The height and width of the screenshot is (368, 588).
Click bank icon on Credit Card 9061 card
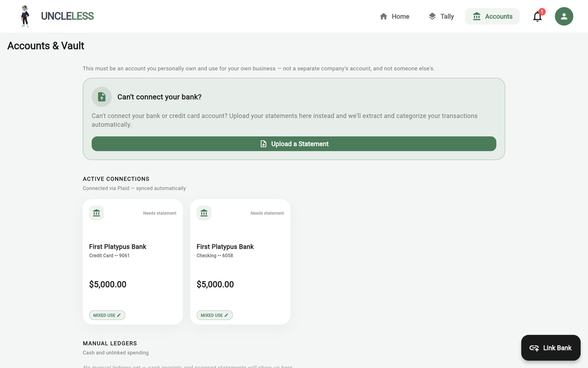[x=96, y=213]
